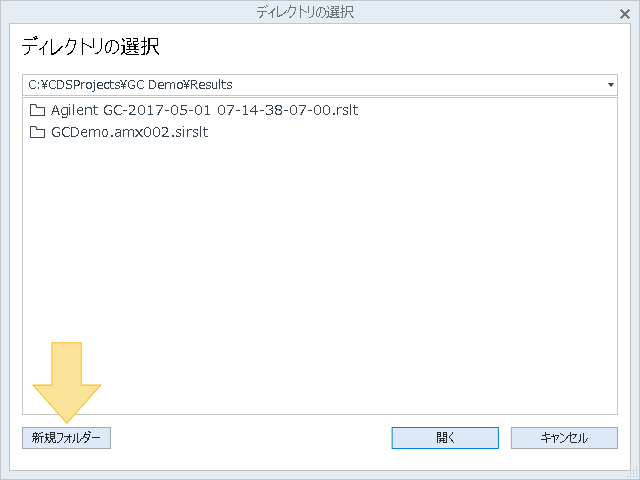The height and width of the screenshot is (480, 640).
Task: Click the 新規フォルダー button
Action: click(67, 438)
